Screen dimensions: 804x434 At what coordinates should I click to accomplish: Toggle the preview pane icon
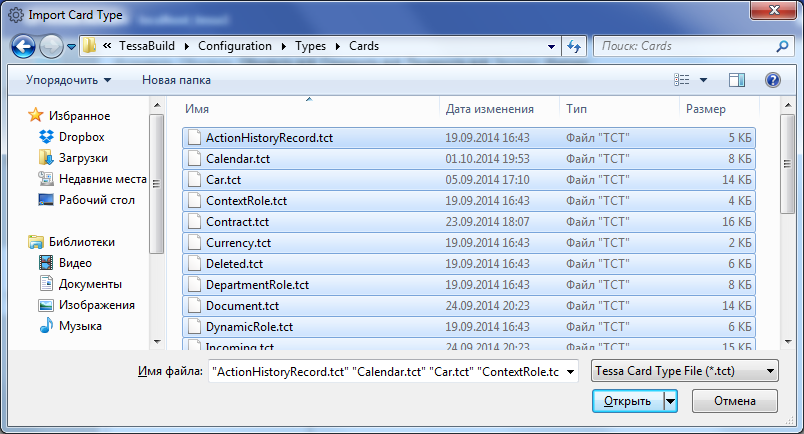pyautogui.click(x=737, y=80)
